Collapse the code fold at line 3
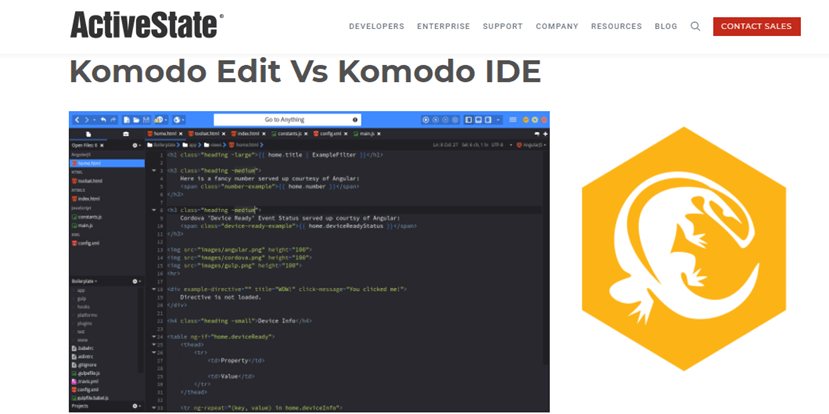Viewport: 829px width, 414px height. (x=154, y=171)
